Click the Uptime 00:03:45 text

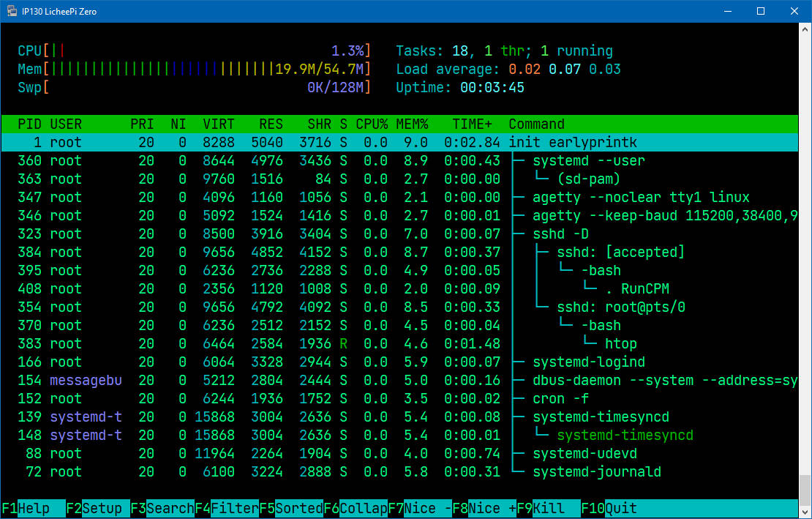pyautogui.click(x=460, y=88)
